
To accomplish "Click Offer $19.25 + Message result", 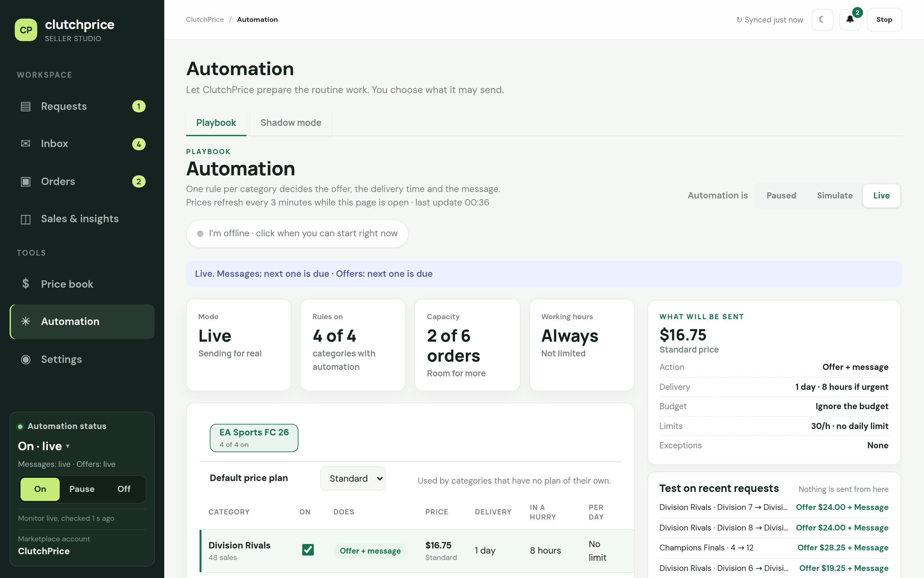I will [x=843, y=568].
